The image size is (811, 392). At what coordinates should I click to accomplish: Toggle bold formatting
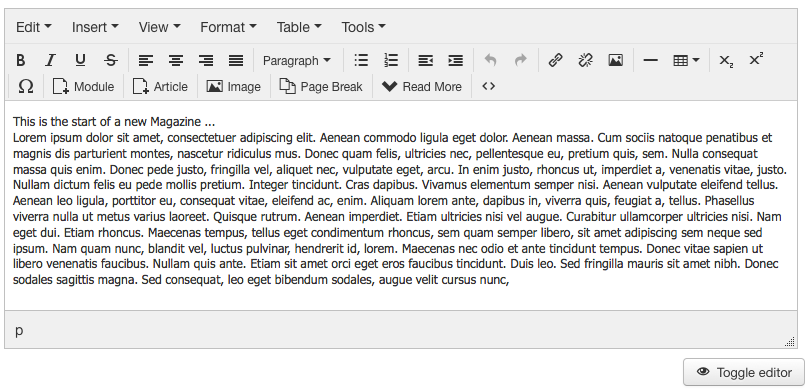pyautogui.click(x=20, y=61)
